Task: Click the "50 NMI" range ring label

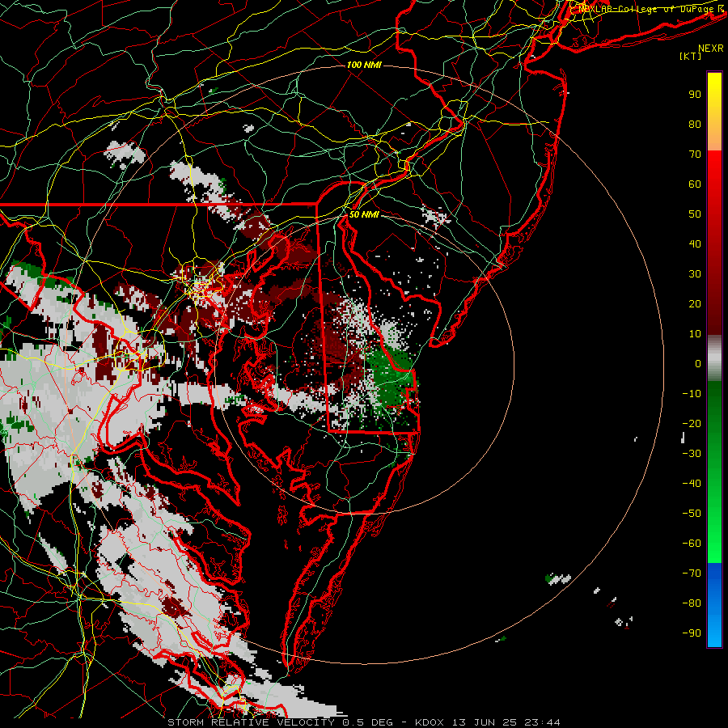Action: click(364, 214)
